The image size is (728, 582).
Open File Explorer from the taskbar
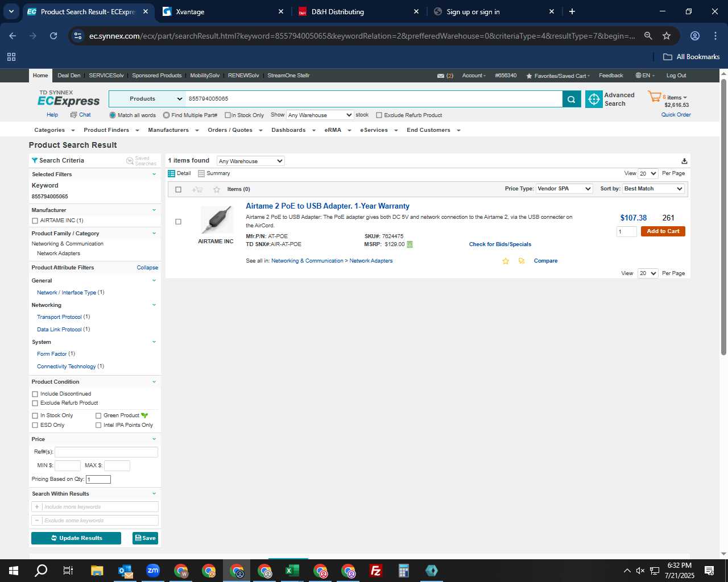click(x=97, y=571)
